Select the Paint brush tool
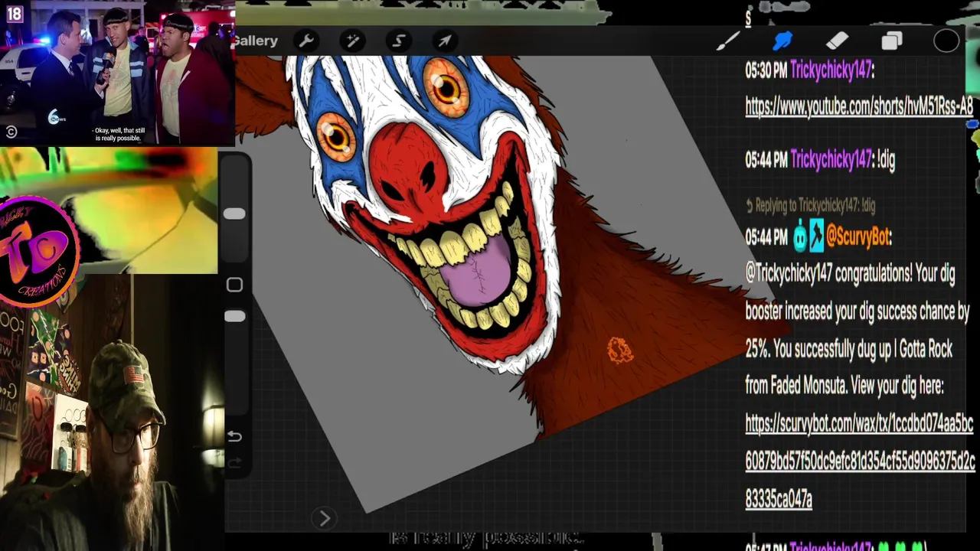The width and height of the screenshot is (980, 551). click(x=728, y=41)
